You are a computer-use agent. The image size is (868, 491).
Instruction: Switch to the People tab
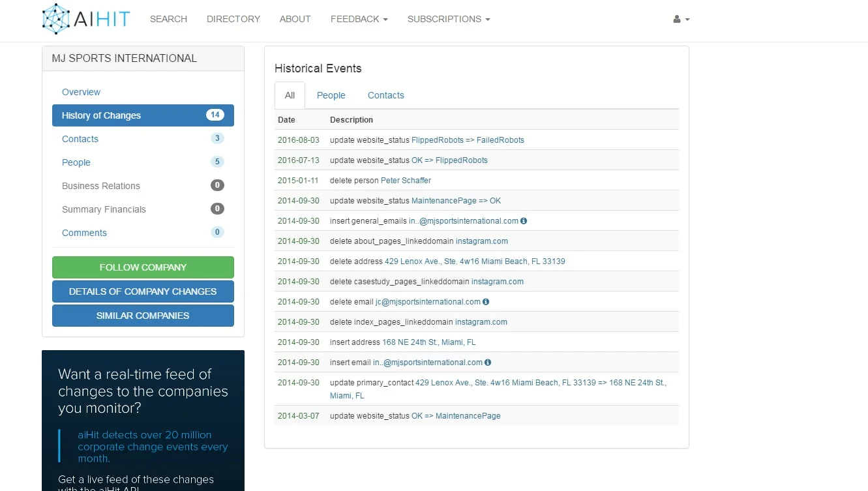(331, 95)
